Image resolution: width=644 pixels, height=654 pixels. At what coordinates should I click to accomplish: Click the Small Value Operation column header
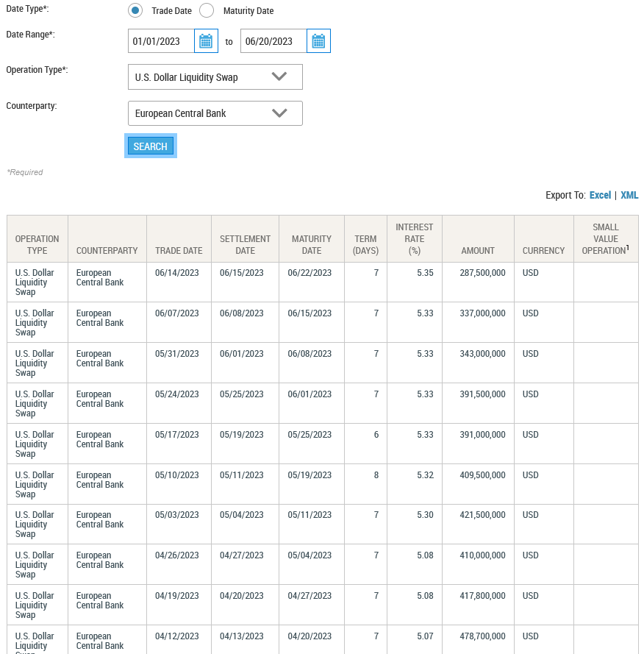tap(606, 239)
